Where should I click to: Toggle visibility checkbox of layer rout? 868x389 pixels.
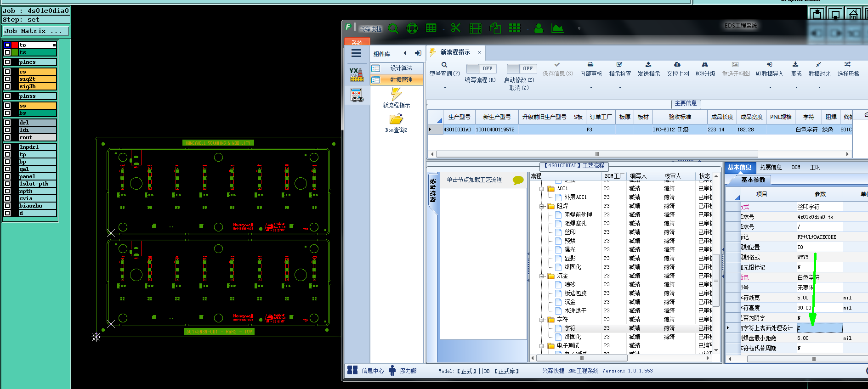click(x=7, y=137)
